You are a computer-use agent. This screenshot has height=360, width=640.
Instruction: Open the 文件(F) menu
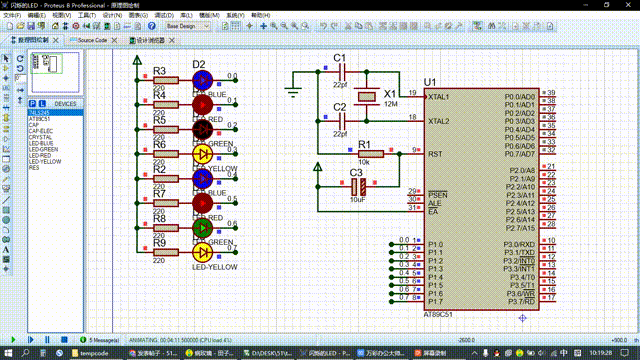pos(12,15)
